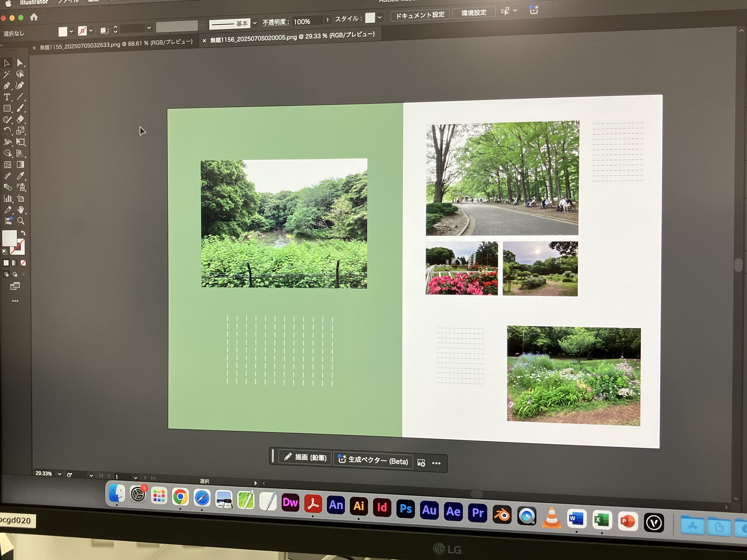747x560 pixels.
Task: Click the 生成ベクター (Beta) button
Action: [373, 460]
